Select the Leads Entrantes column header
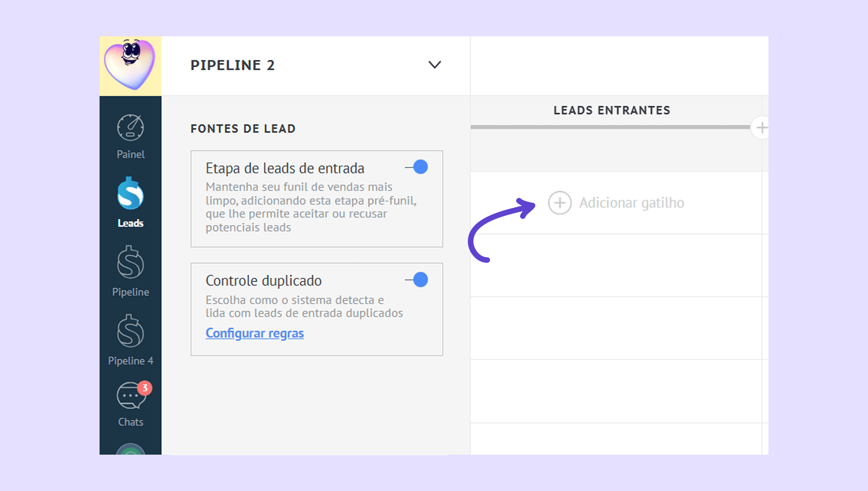 pos(611,110)
